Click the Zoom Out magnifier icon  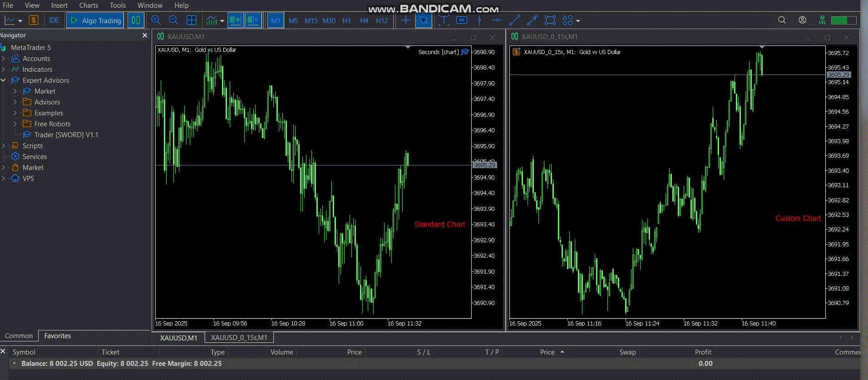pos(173,20)
